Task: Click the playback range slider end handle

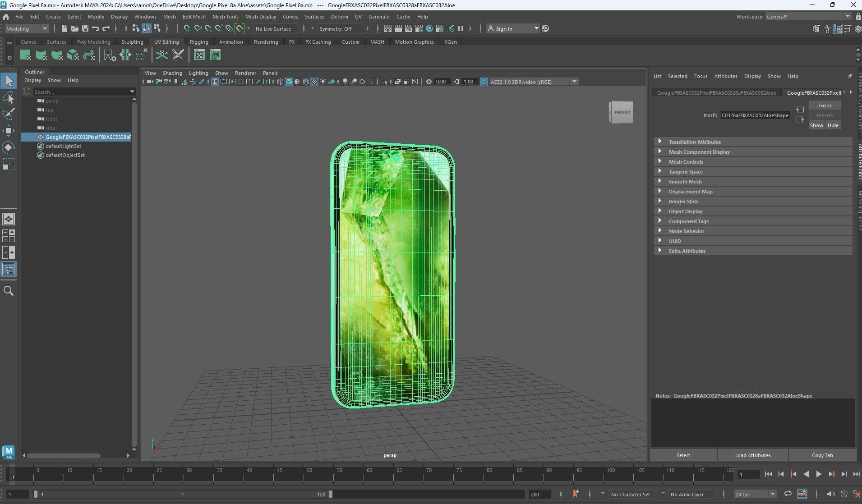Action: click(x=331, y=494)
